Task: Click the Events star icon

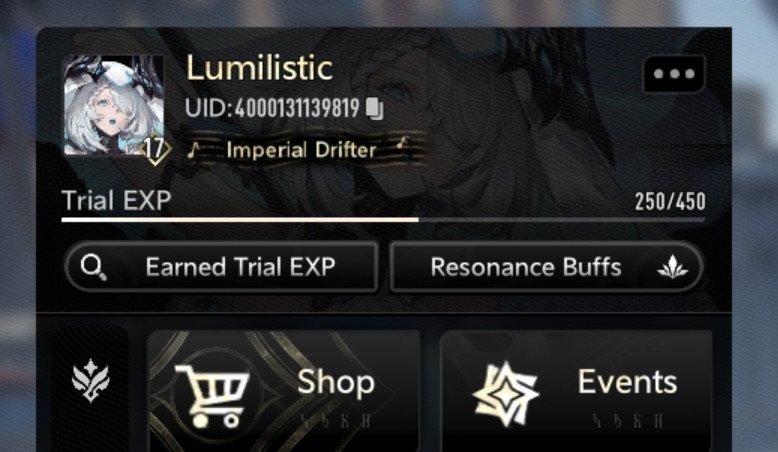Action: pyautogui.click(x=506, y=393)
